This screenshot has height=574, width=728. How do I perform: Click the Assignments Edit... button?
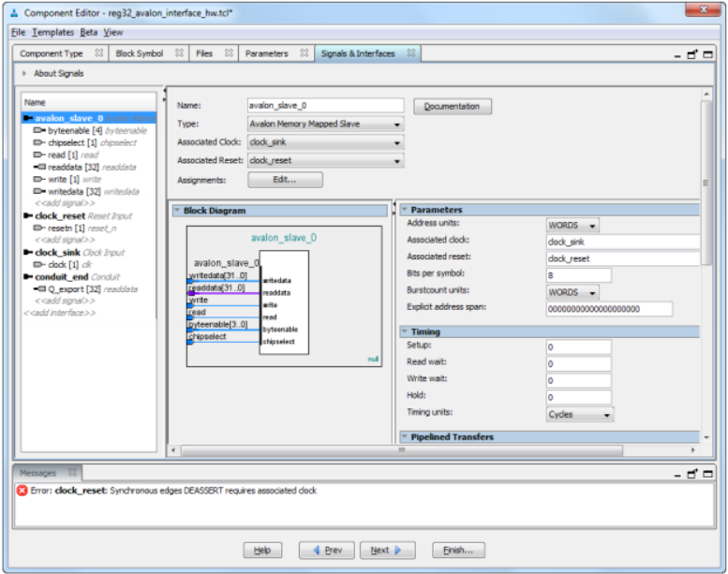pos(285,180)
